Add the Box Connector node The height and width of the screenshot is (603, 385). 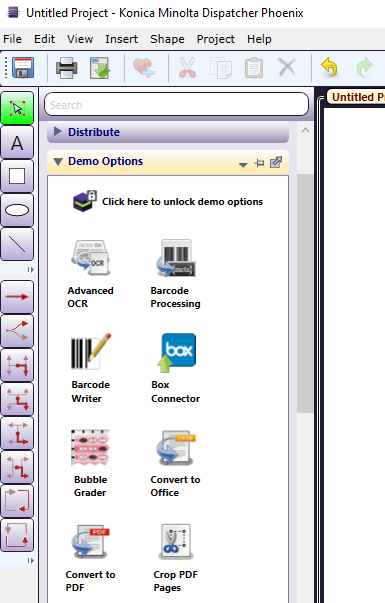(x=175, y=368)
